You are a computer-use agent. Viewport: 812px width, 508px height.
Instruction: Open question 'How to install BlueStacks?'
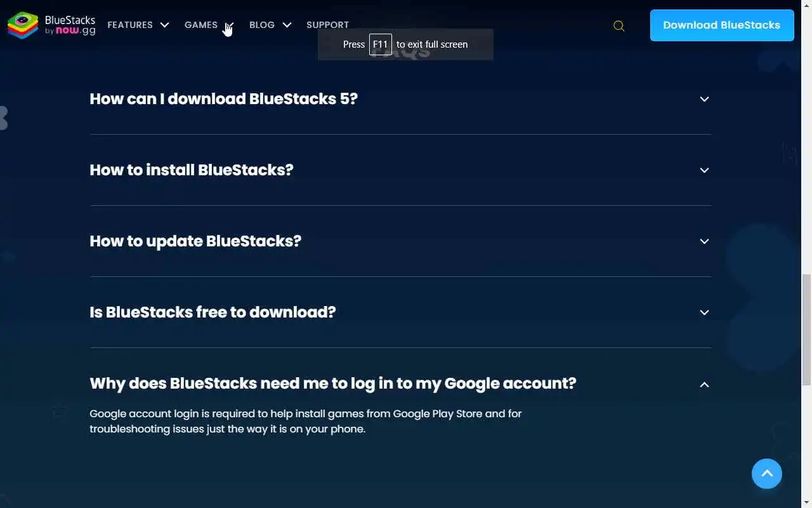coord(192,170)
